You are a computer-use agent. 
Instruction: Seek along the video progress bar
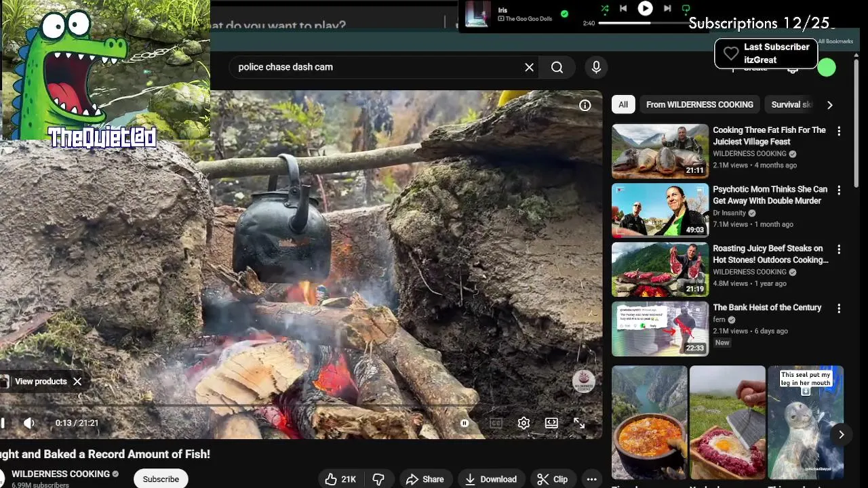pyautogui.click(x=298, y=405)
